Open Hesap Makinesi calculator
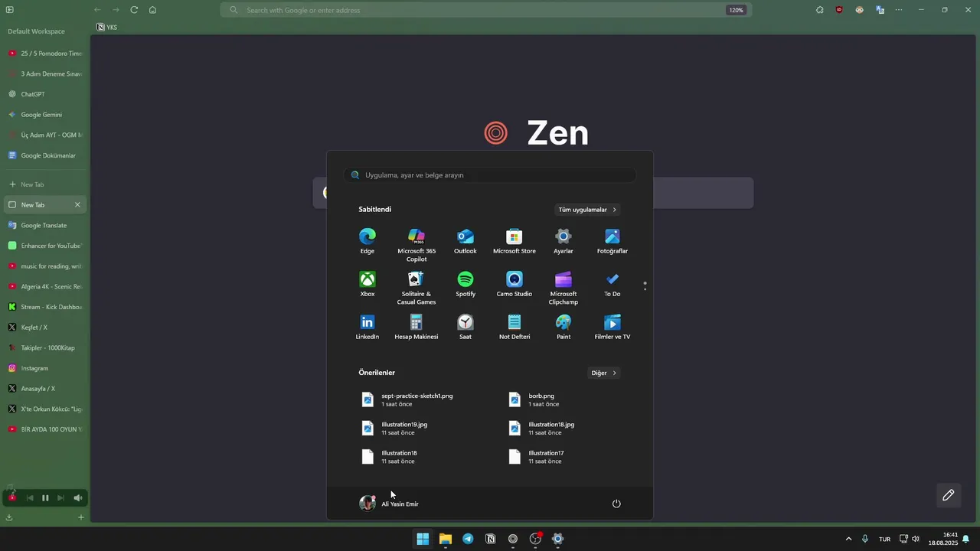The image size is (980, 551). click(x=416, y=327)
